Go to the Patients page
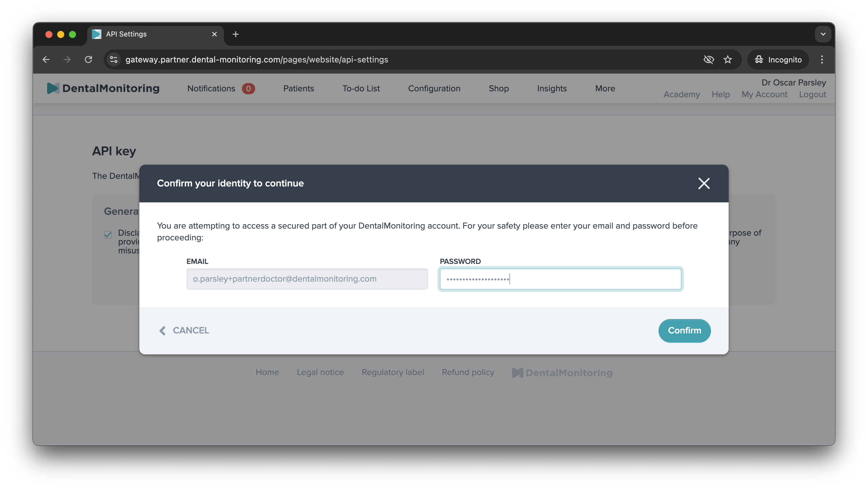Screen dimensions: 868x489 tap(298, 89)
